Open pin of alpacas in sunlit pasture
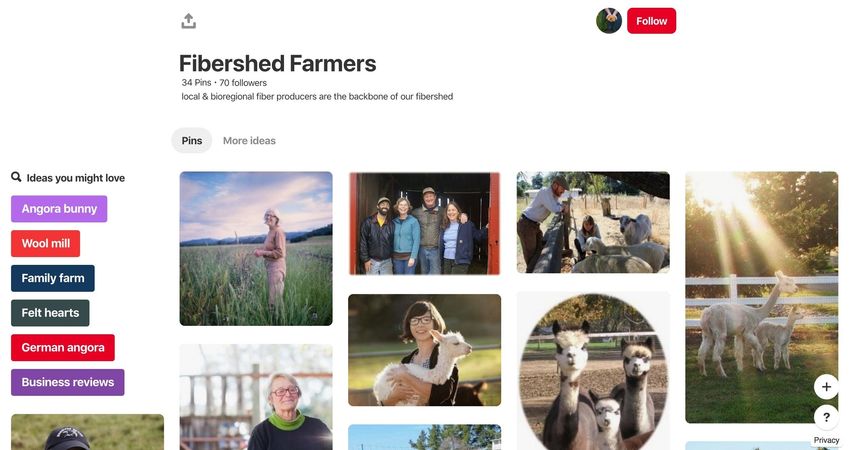The width and height of the screenshot is (850, 450). (762, 297)
